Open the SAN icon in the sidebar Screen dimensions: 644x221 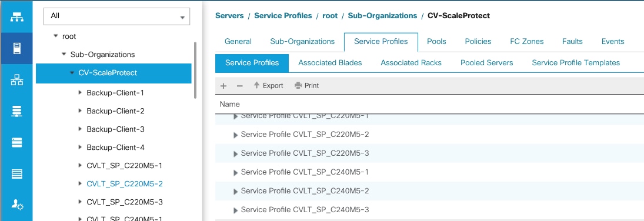[x=16, y=111]
